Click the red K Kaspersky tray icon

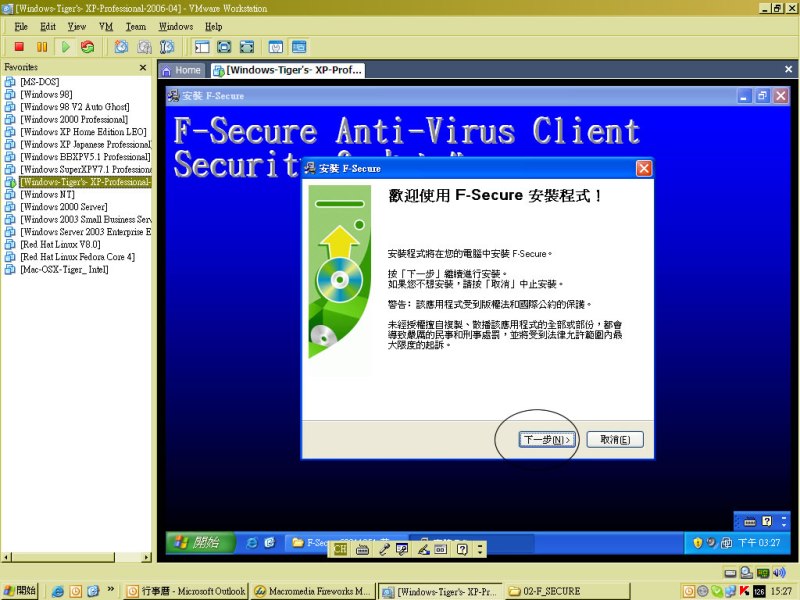point(744,591)
